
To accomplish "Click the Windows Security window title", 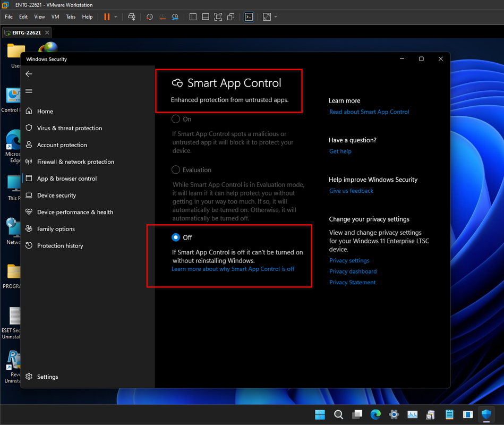I will tap(47, 59).
